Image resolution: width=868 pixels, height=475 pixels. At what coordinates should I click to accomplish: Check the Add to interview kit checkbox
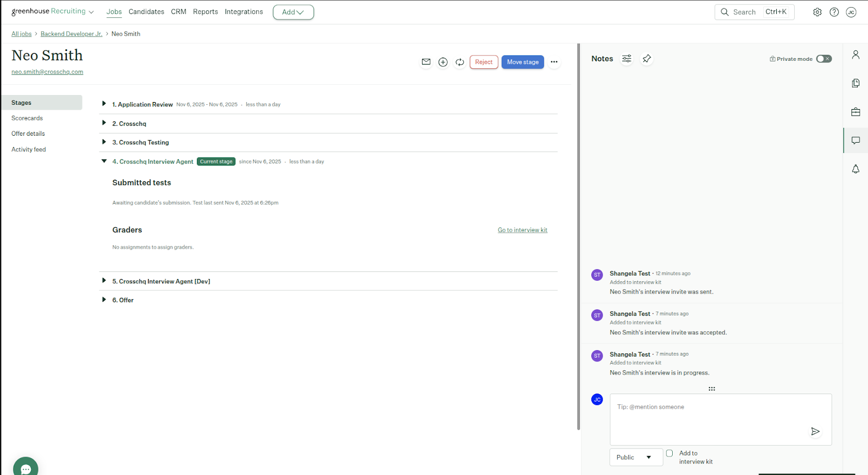pyautogui.click(x=669, y=453)
